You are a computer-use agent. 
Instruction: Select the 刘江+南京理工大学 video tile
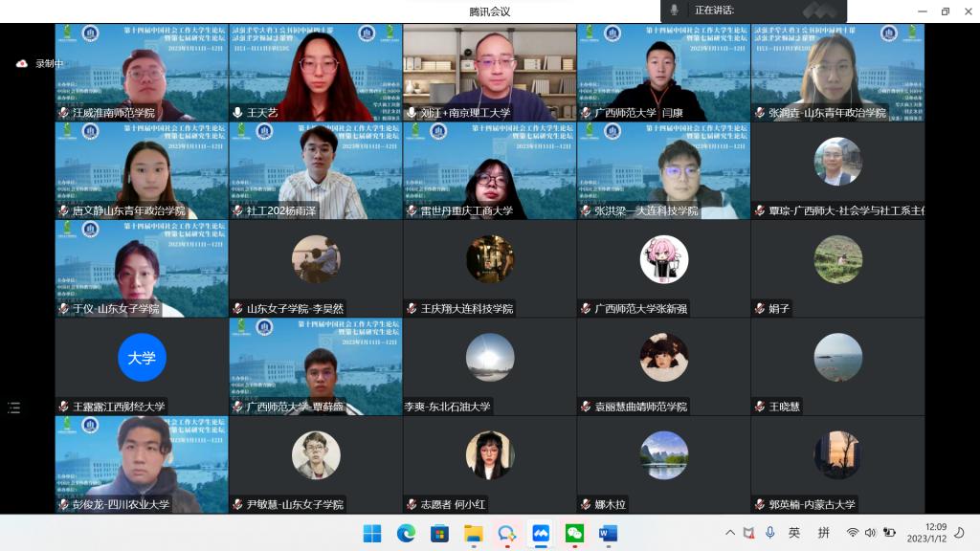[x=489, y=73]
